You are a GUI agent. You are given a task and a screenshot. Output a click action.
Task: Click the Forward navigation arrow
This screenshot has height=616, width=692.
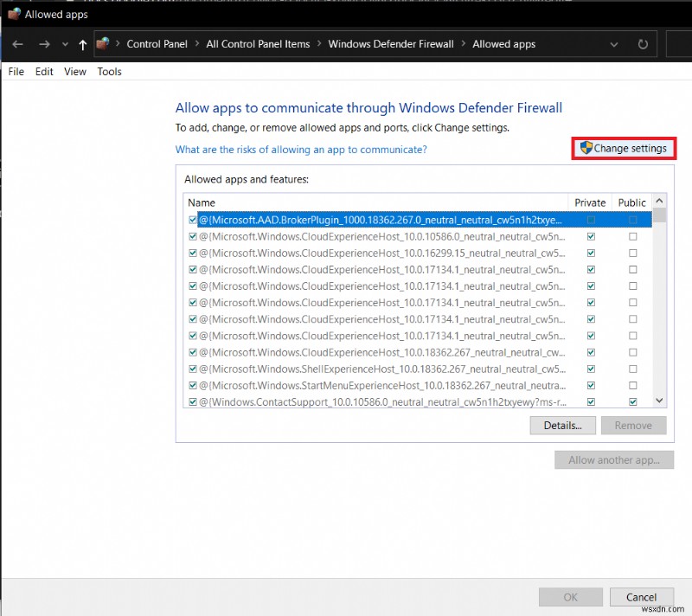pos(44,44)
